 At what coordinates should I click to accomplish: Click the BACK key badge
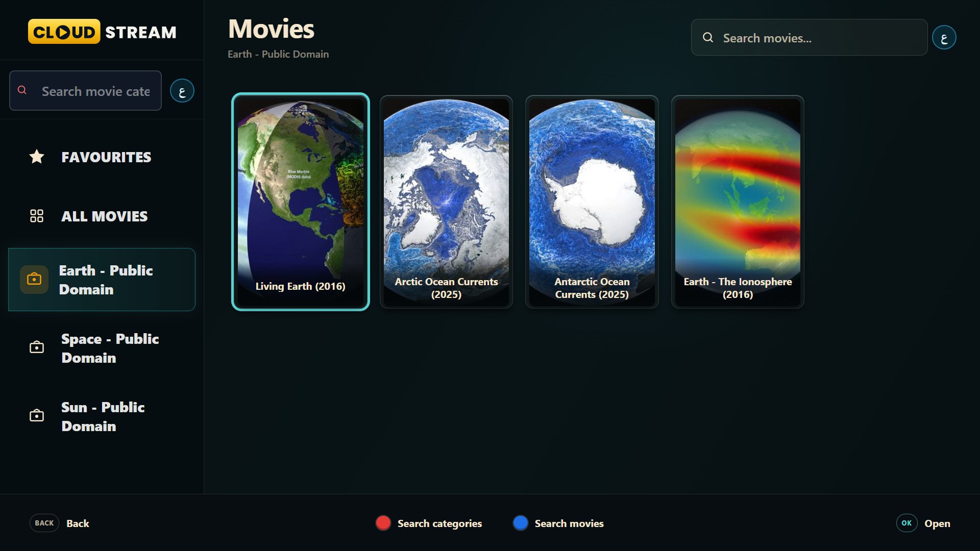point(44,523)
